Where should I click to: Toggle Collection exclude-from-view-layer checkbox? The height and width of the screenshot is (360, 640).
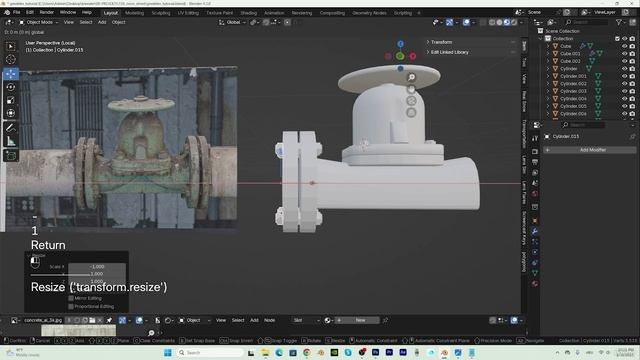(617, 39)
